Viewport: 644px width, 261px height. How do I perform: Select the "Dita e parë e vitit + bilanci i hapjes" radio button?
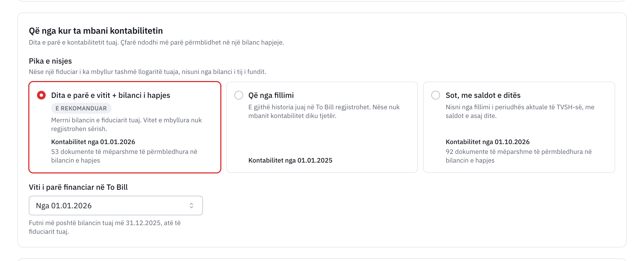(x=41, y=95)
